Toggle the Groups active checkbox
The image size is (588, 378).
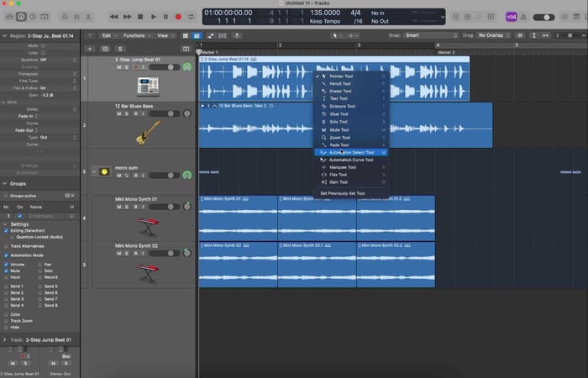tap(6, 196)
